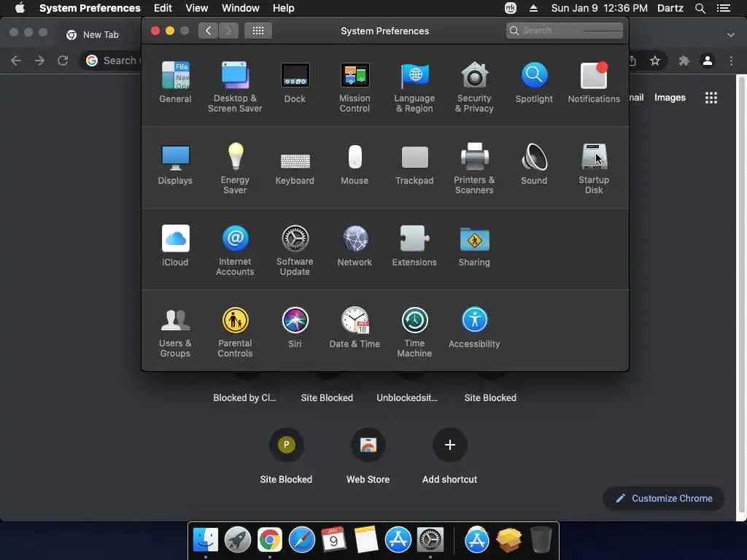Image resolution: width=747 pixels, height=560 pixels.
Task: Bookmark this tab with star icon
Action: pos(655,61)
